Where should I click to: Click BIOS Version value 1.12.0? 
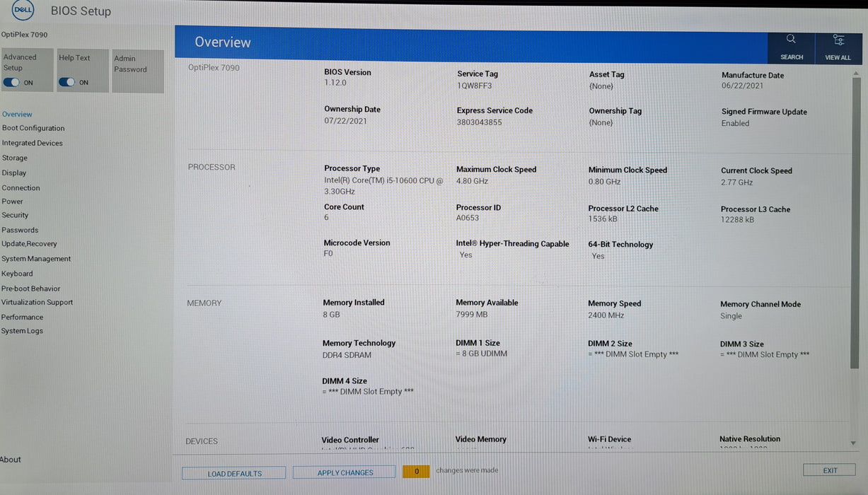tap(335, 83)
